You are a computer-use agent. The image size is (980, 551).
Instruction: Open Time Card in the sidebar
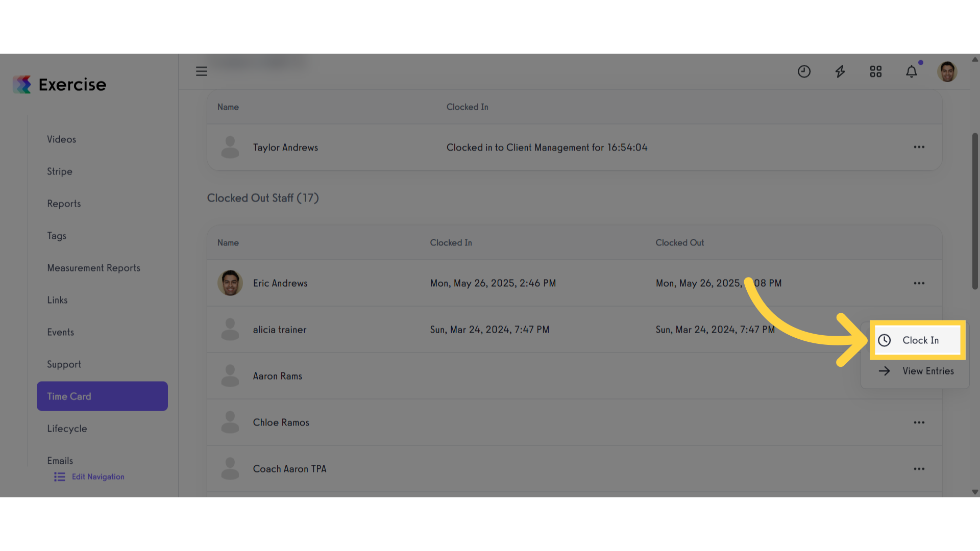(x=102, y=396)
